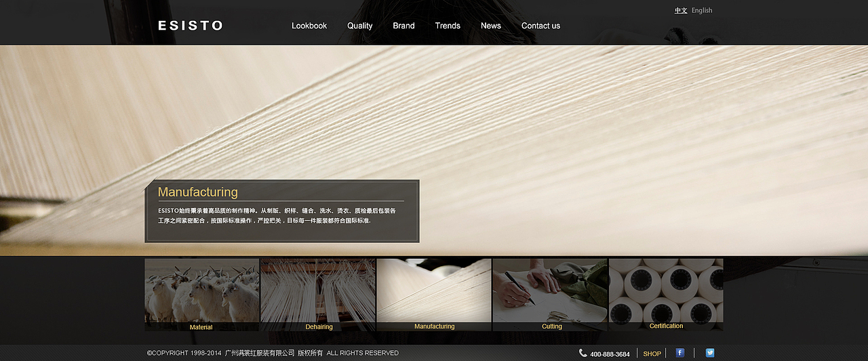Open the Dehairing thumbnail
Screen dimensions: 868x361
(318, 295)
